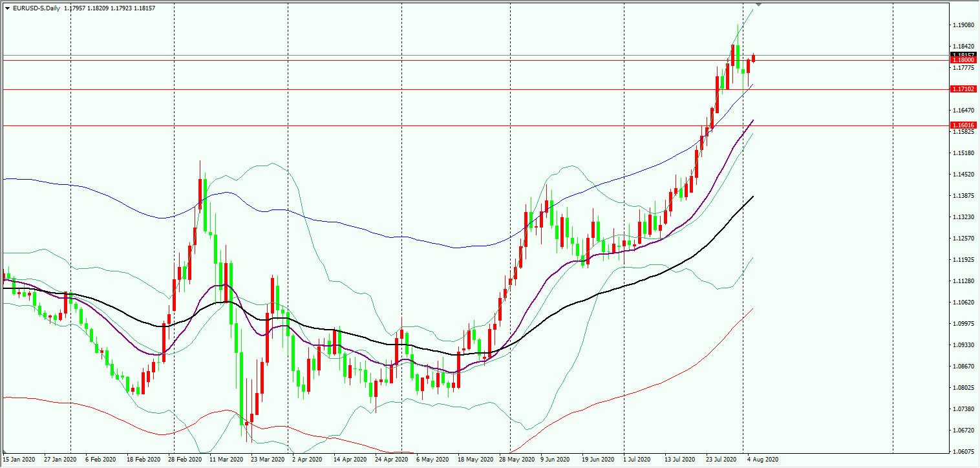Click the OHLC value 1.17957
This screenshot has width=980, height=468.
76,8
